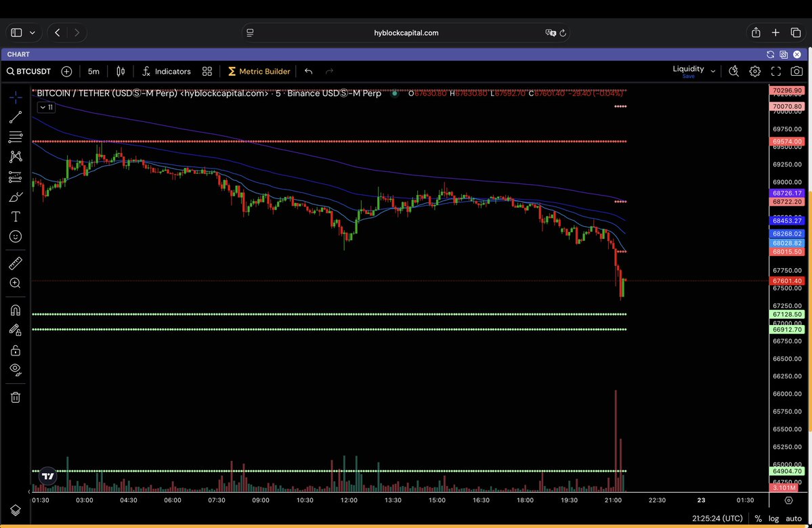Toggle percentage scale mode
This screenshot has width=812, height=528.
pos(758,518)
